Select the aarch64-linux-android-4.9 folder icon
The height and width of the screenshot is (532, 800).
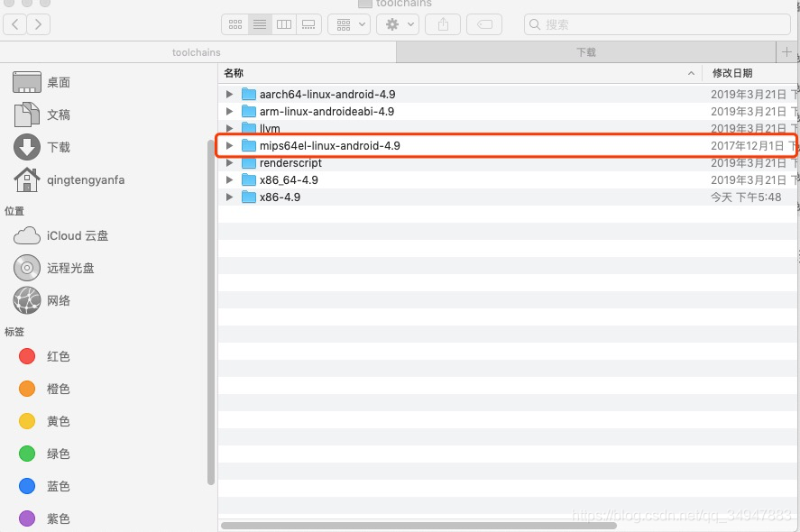tap(248, 94)
